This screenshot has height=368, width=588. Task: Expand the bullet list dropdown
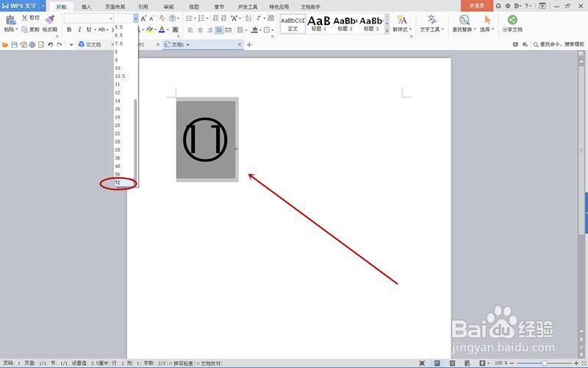click(195, 18)
